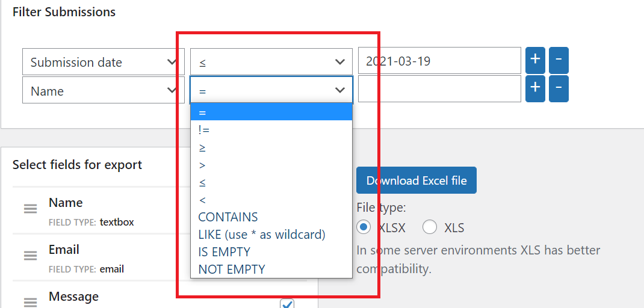Image resolution: width=644 pixels, height=308 pixels.
Task: Select the XLS file type
Action: 430,227
